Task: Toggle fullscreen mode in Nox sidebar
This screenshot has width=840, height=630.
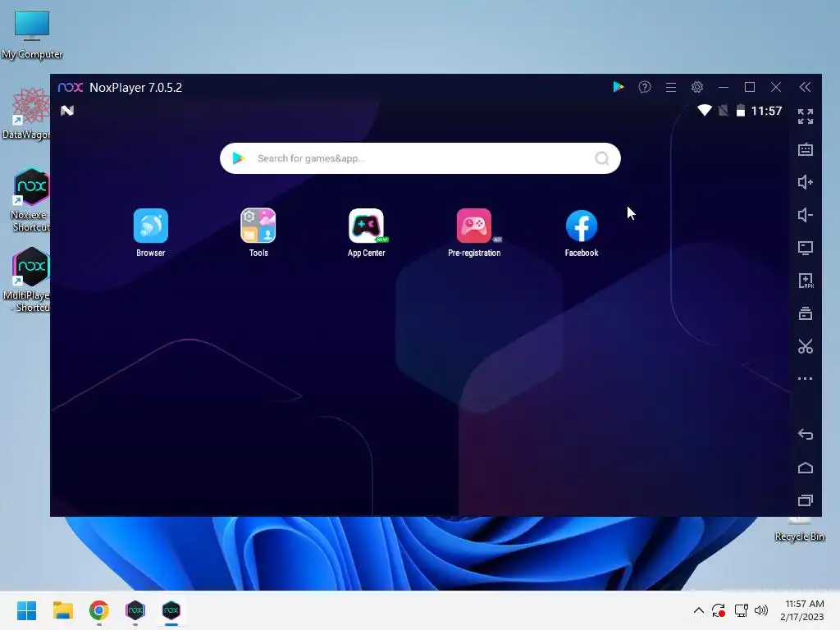Action: (806, 116)
